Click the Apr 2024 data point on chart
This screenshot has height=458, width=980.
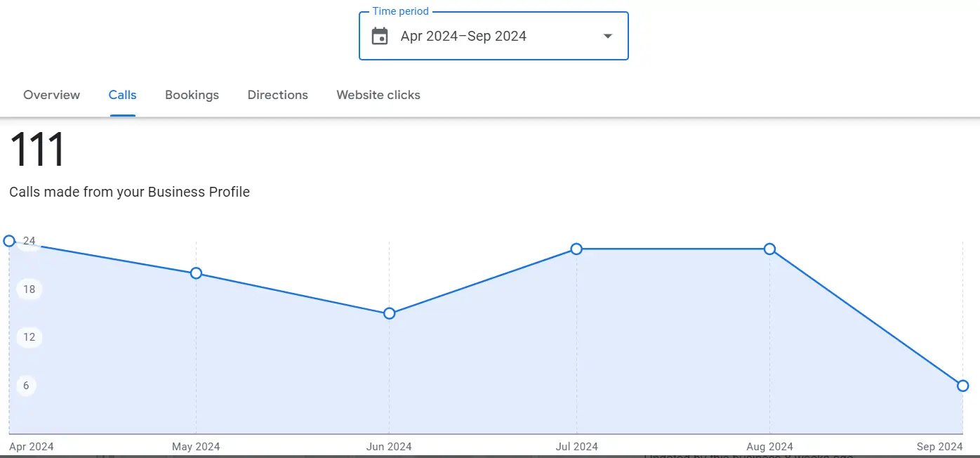click(x=9, y=241)
